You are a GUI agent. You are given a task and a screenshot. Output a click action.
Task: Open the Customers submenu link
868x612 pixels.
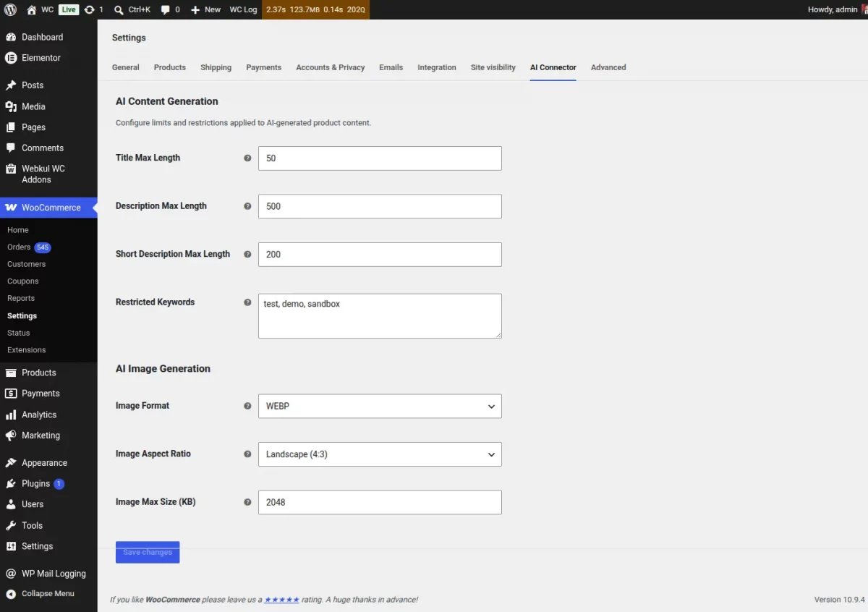27,264
